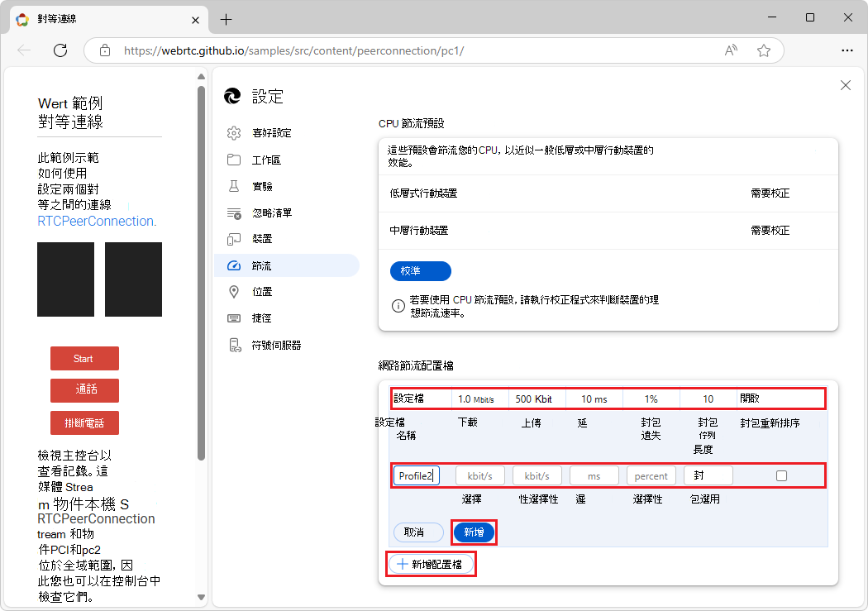Screen dimensions: 868x611
Task: Click the 節流 throttling gauge icon
Action: (x=235, y=265)
